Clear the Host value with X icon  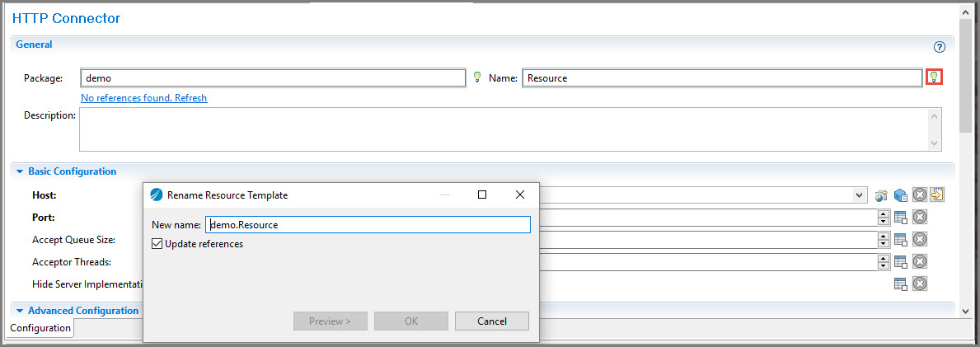919,195
